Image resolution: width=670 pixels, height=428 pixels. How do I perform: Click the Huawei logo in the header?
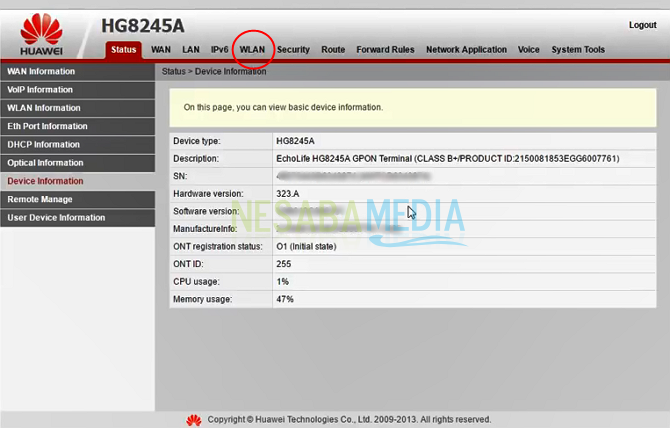pos(42,33)
